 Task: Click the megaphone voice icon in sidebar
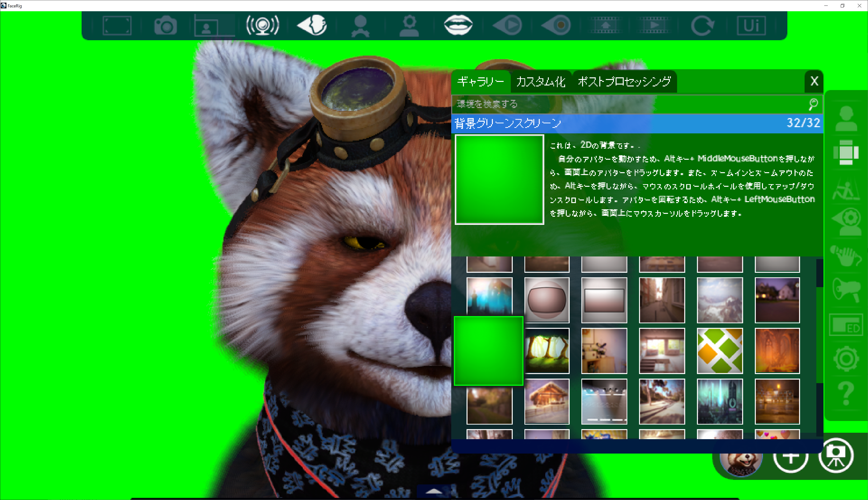click(846, 290)
